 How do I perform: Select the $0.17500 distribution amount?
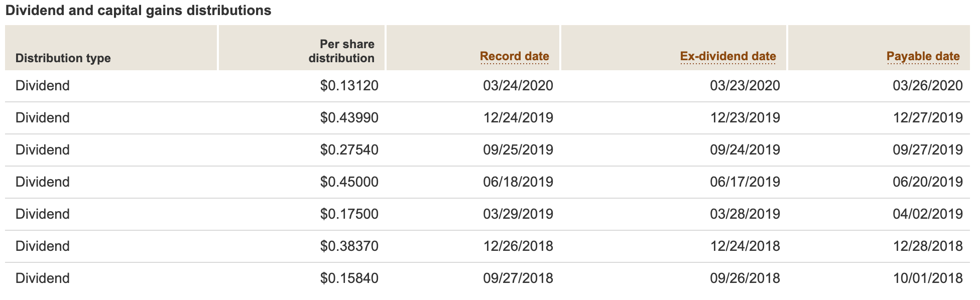pos(349,214)
